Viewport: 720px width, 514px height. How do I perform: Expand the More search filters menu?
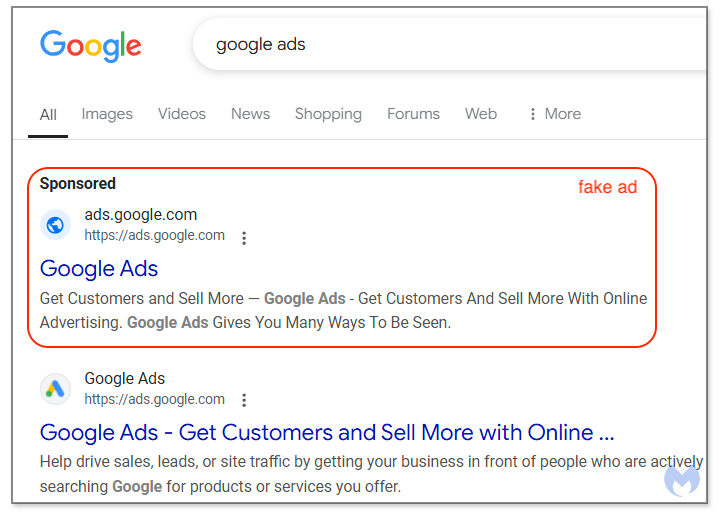tap(554, 114)
